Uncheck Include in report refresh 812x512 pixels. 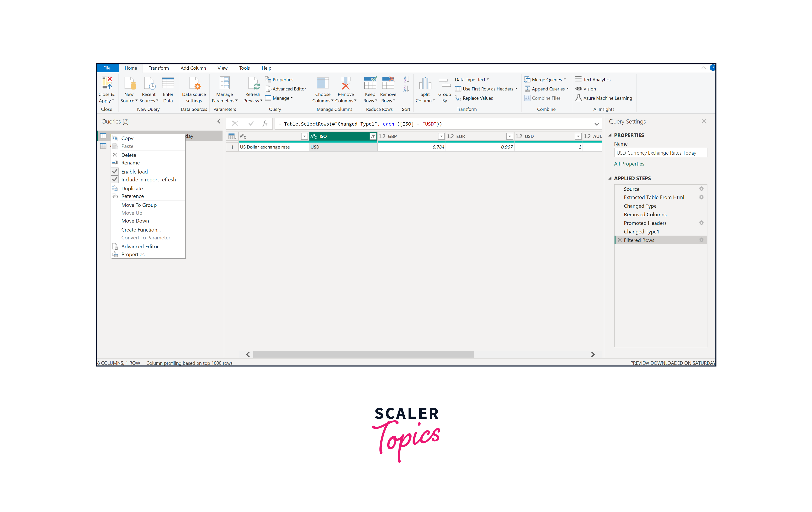(x=115, y=179)
